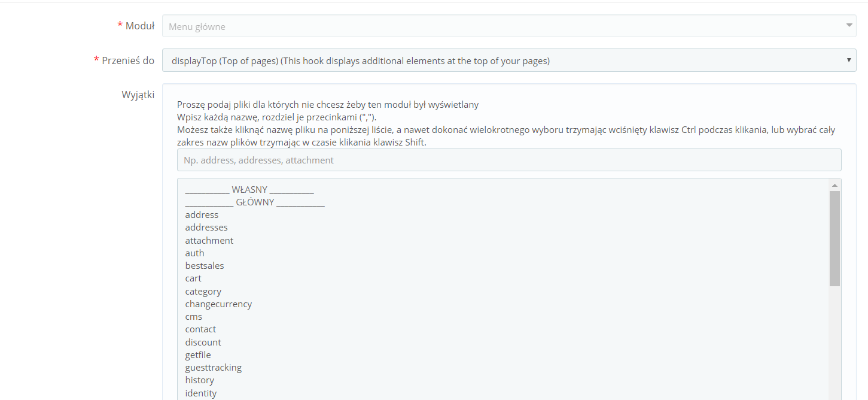Open the Moduł dropdown

coord(508,26)
